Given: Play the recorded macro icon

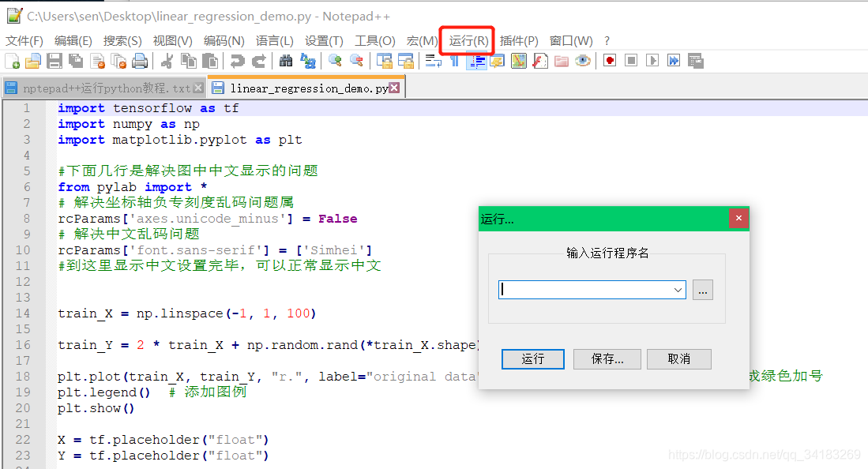Looking at the screenshot, I should 651,61.
